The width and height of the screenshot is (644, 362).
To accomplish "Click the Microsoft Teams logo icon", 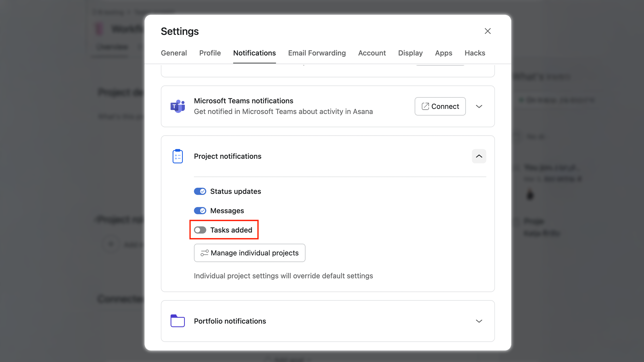I will [177, 106].
